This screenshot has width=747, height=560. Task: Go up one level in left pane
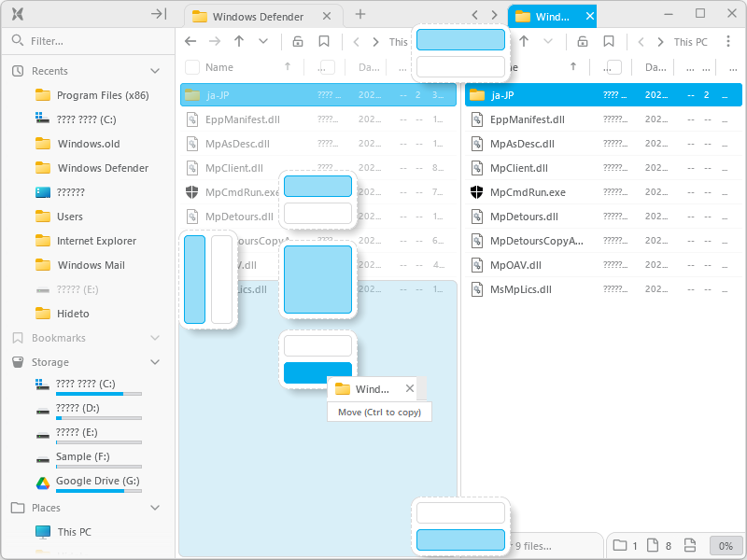point(239,41)
